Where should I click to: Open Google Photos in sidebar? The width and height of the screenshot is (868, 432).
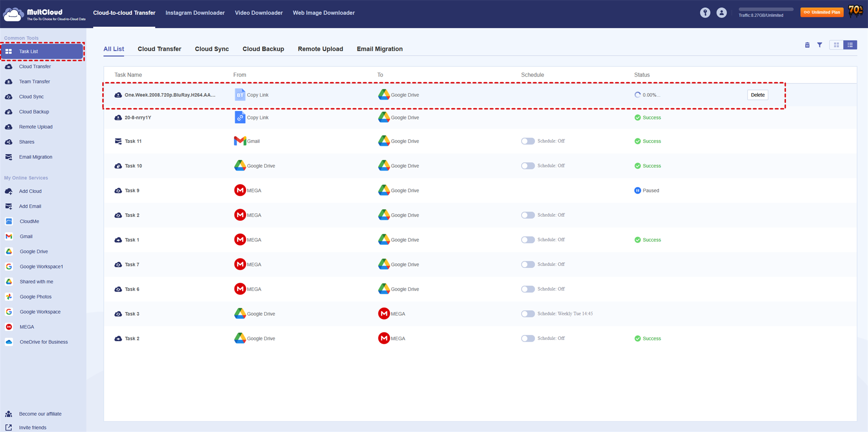point(36,297)
